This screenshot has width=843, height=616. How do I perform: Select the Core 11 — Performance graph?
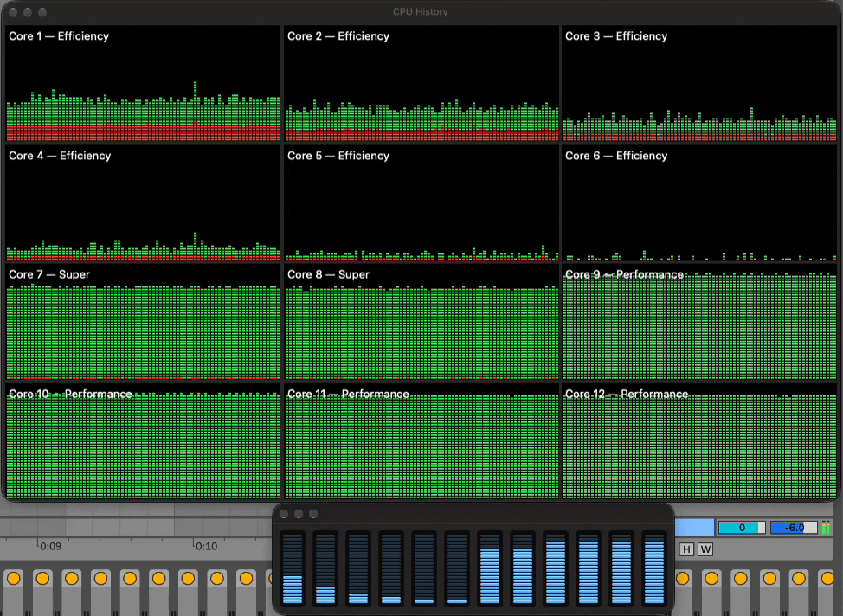point(421,442)
